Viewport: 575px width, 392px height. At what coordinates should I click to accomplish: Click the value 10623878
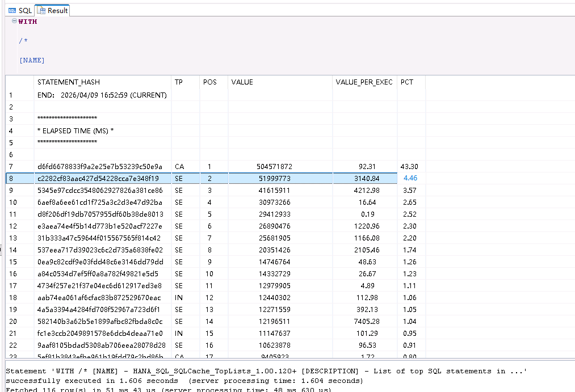[x=274, y=345]
